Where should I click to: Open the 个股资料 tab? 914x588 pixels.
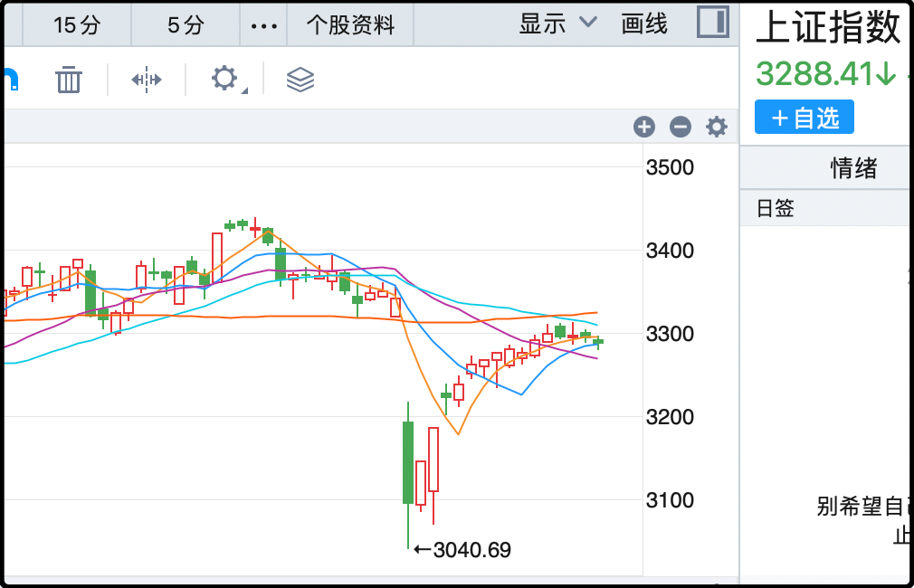click(350, 25)
